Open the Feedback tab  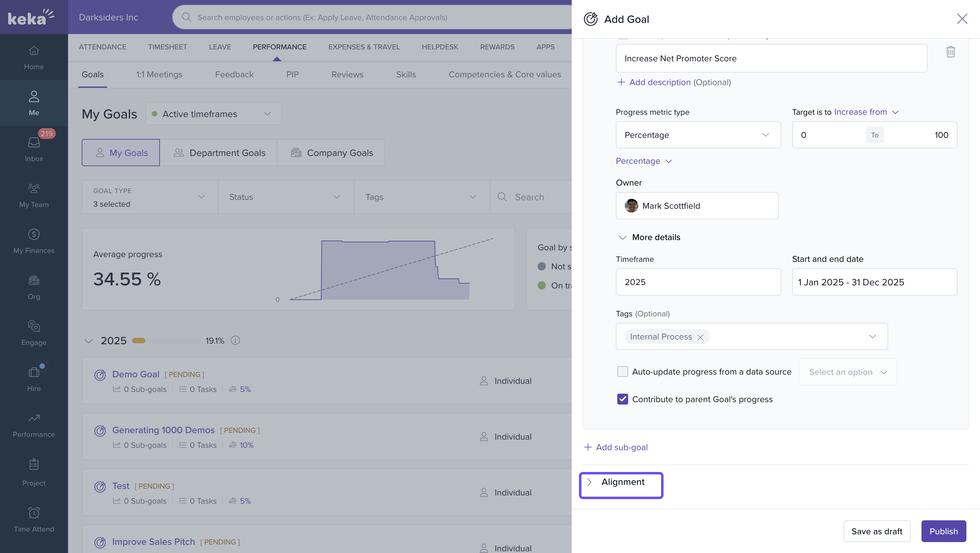click(234, 75)
